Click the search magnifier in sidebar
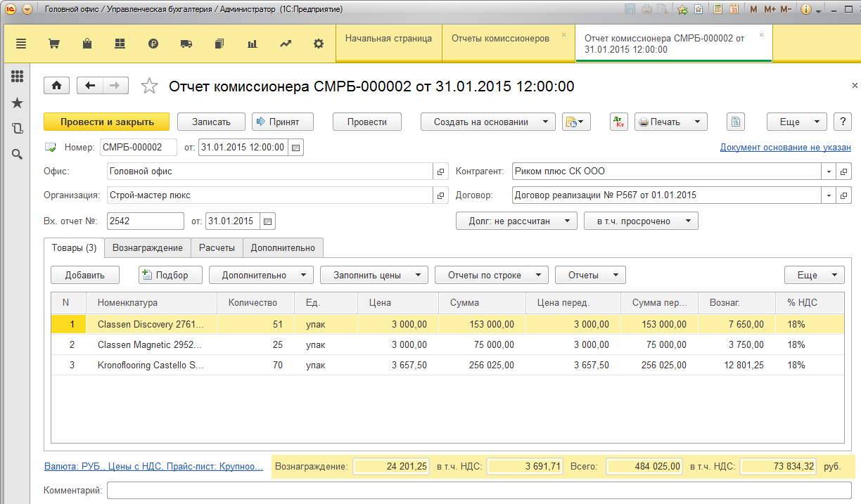This screenshot has width=861, height=504. [18, 154]
